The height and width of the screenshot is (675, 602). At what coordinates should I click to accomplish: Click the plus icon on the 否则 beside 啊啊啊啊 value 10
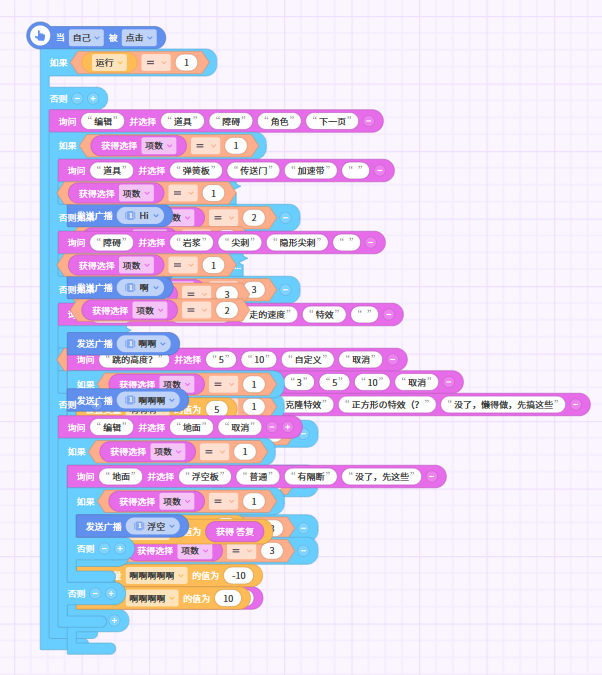pyautogui.click(x=111, y=594)
